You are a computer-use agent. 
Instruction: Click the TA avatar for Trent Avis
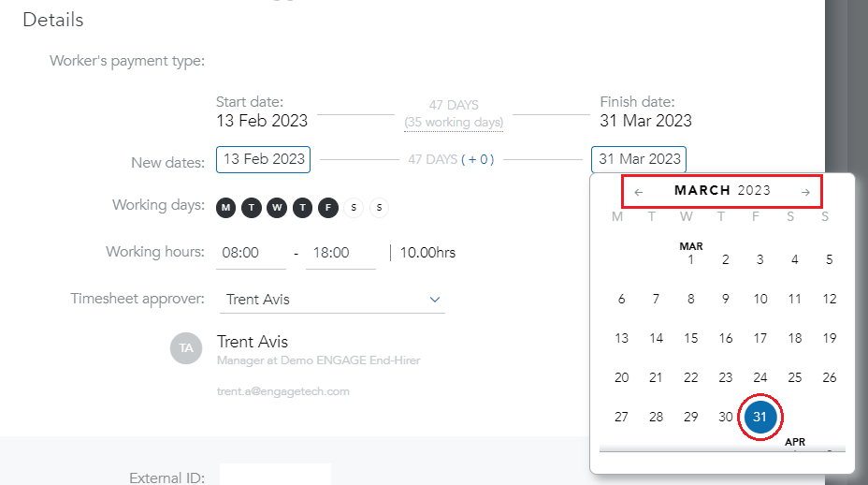(186, 348)
